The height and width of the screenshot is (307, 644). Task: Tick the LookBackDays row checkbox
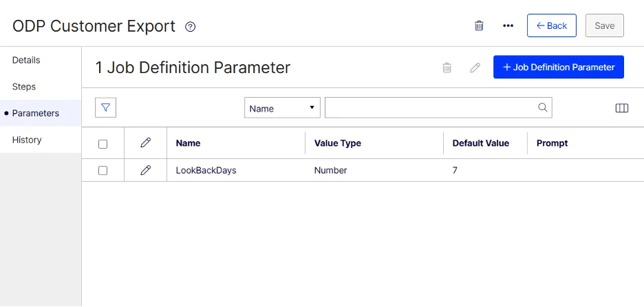click(x=103, y=171)
